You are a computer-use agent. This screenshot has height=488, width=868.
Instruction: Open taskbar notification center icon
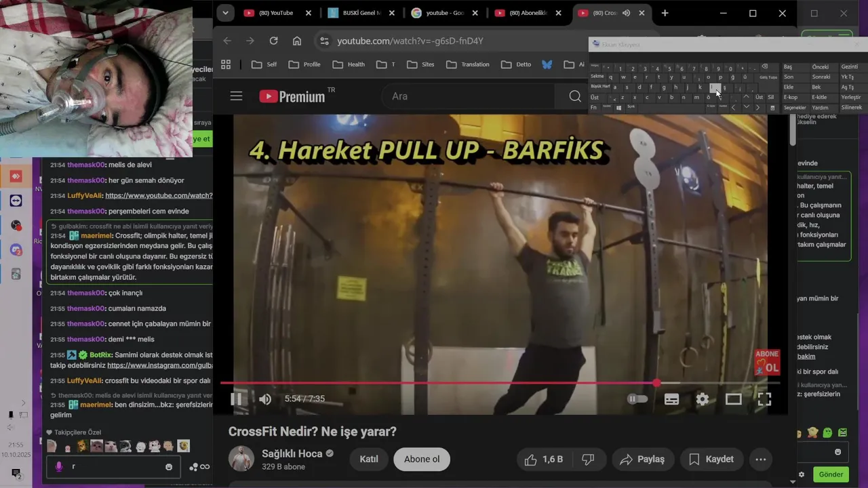pyautogui.click(x=16, y=473)
